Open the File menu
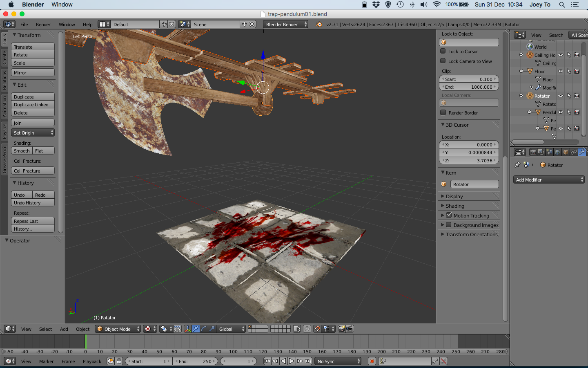The image size is (588, 368). tap(24, 24)
